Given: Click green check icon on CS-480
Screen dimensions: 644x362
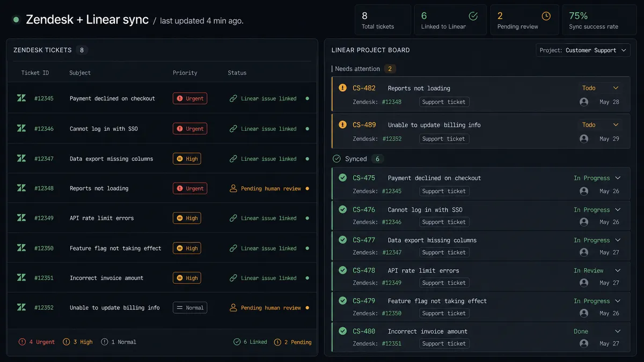Looking at the screenshot, I should click(342, 331).
